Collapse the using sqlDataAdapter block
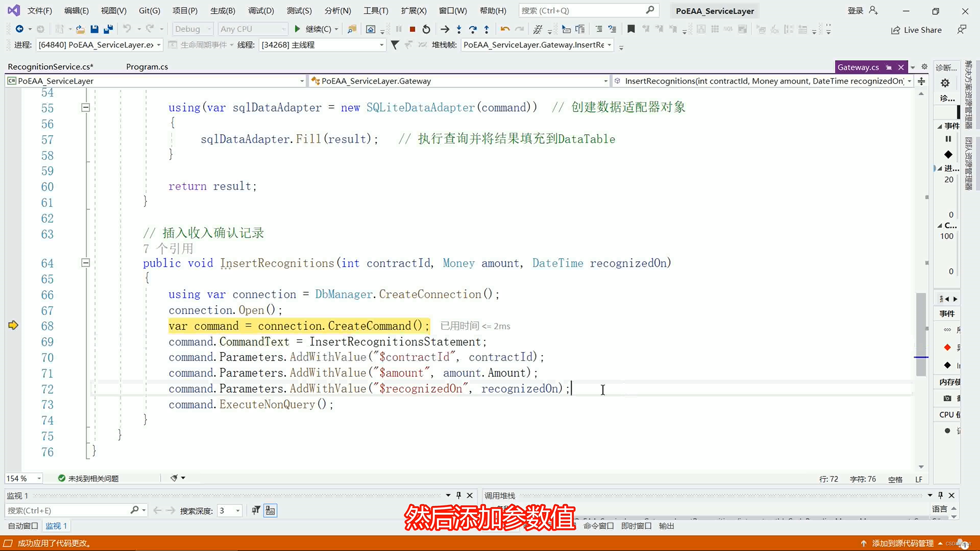The height and width of the screenshot is (551, 980). tap(86, 108)
